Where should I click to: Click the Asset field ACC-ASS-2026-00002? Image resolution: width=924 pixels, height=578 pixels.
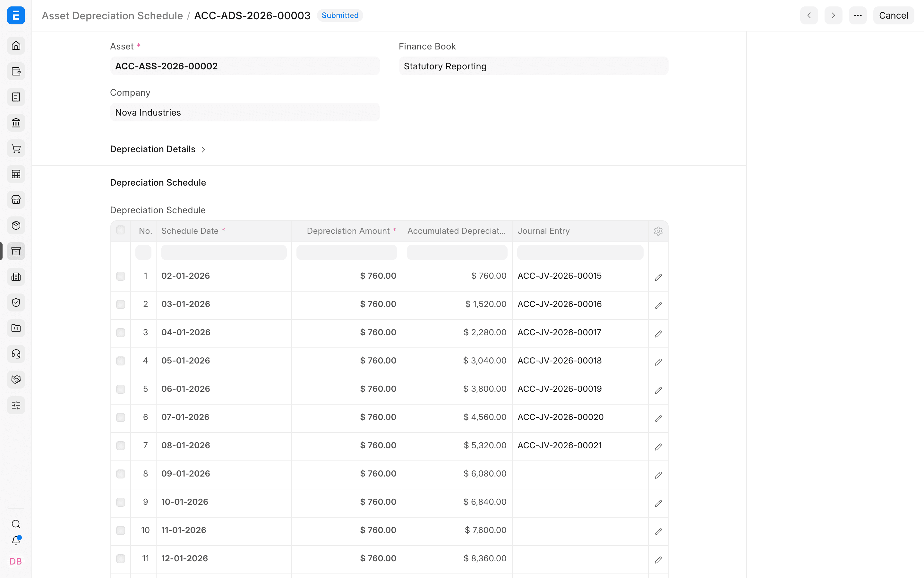click(x=245, y=66)
